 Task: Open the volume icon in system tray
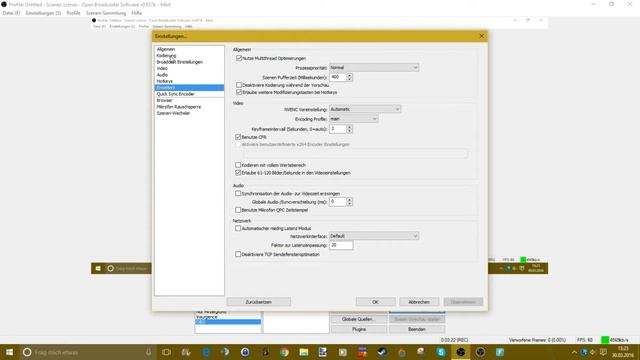click(x=593, y=352)
